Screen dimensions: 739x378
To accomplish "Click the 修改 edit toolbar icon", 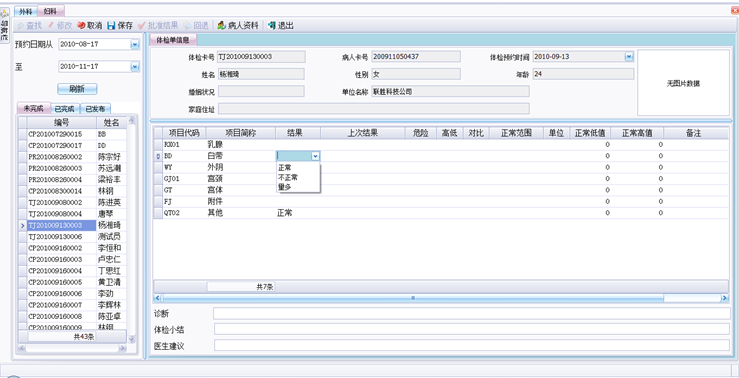I will click(x=51, y=25).
